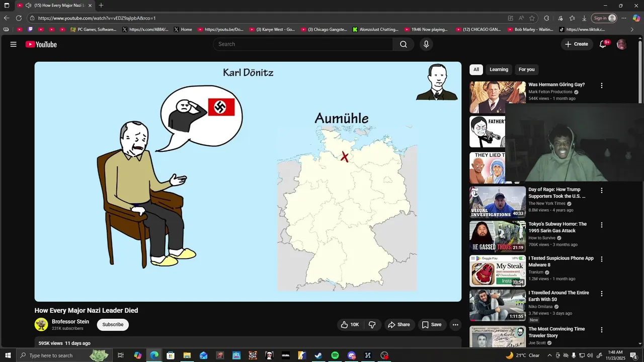The image size is (644, 362).
Task: Open the Twitch bookmark icon
Action: click(30, 30)
